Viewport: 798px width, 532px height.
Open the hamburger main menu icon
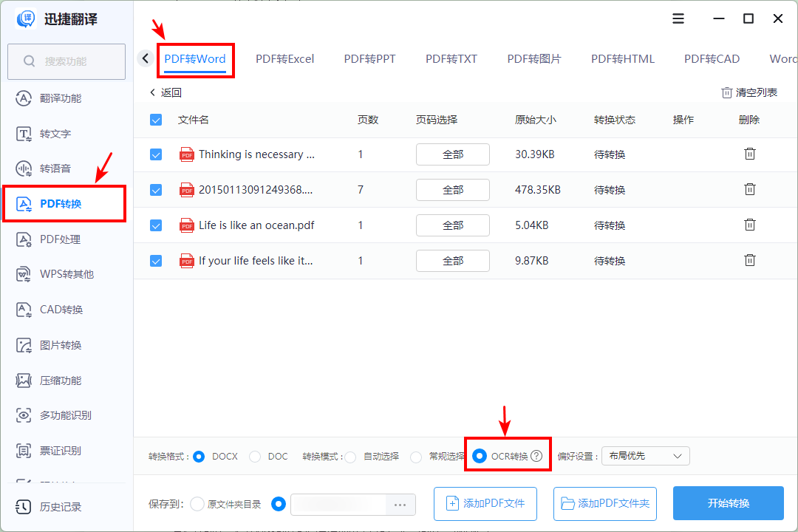click(x=678, y=18)
